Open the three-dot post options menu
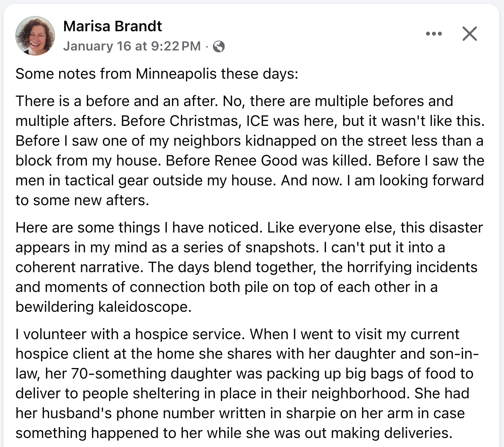The height and width of the screenshot is (447, 504). point(434,34)
